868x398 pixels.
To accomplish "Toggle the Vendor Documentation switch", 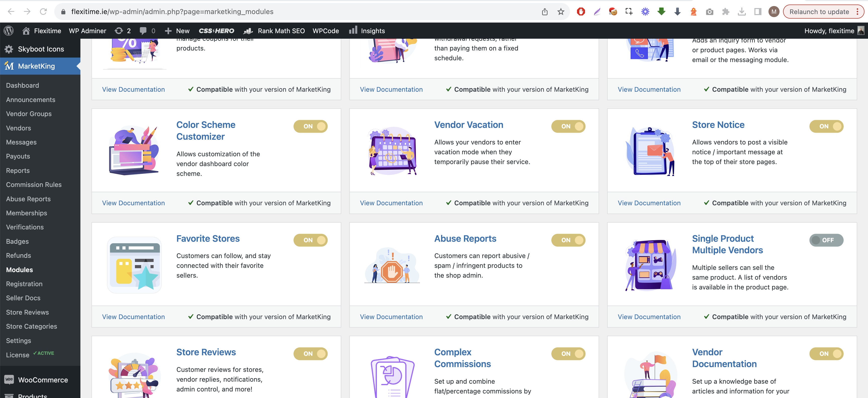I will pyautogui.click(x=826, y=354).
